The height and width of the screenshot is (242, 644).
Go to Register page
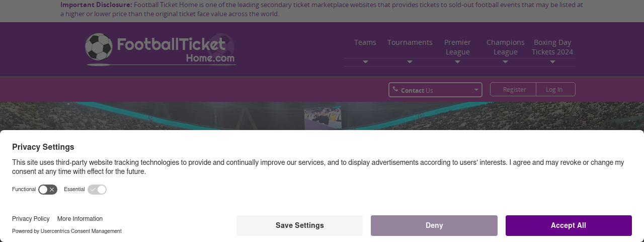pyautogui.click(x=514, y=89)
